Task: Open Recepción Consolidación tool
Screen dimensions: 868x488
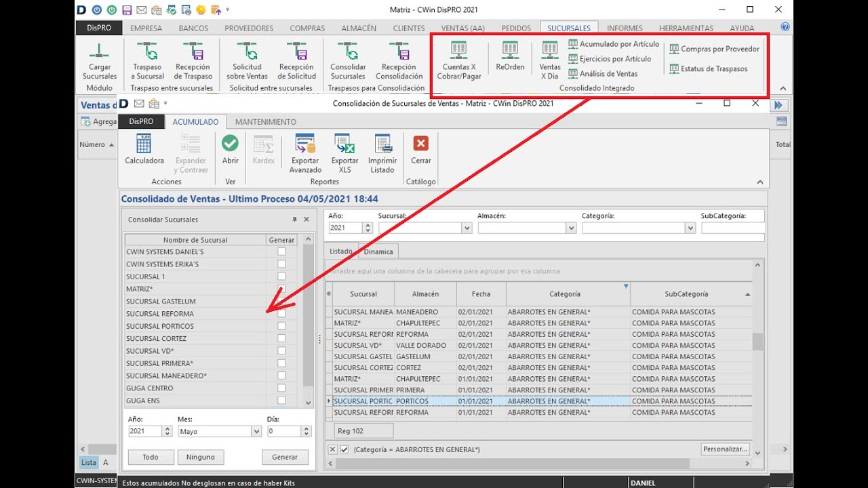Action: pos(399,60)
